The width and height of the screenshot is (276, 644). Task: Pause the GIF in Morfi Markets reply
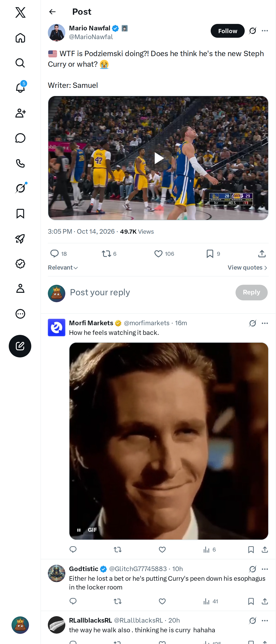click(79, 530)
